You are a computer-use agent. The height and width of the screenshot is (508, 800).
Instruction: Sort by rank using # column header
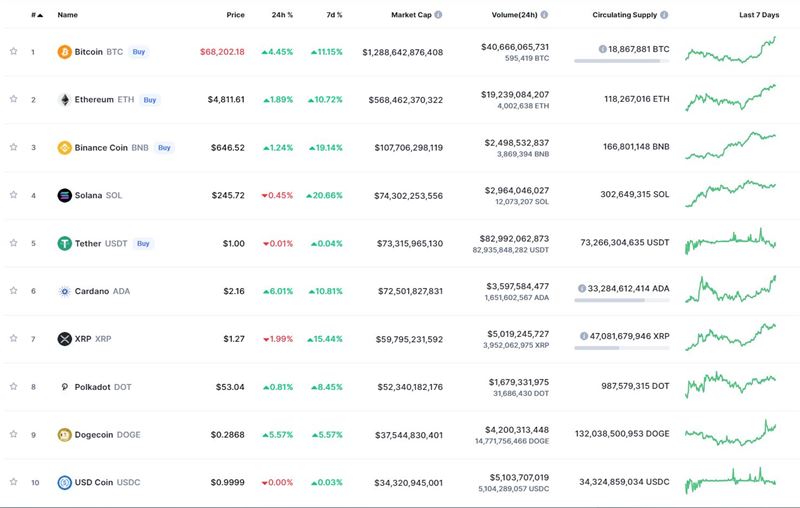37,15
